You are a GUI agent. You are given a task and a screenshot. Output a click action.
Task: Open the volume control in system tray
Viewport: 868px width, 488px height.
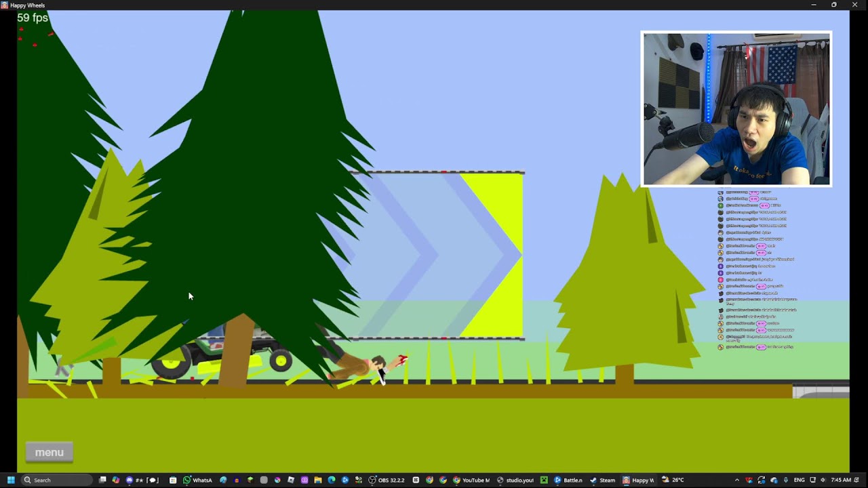[x=823, y=480]
